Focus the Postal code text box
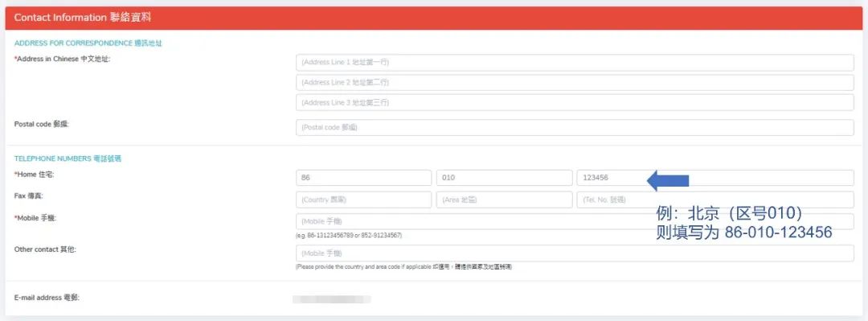The width and height of the screenshot is (868, 321). [575, 127]
